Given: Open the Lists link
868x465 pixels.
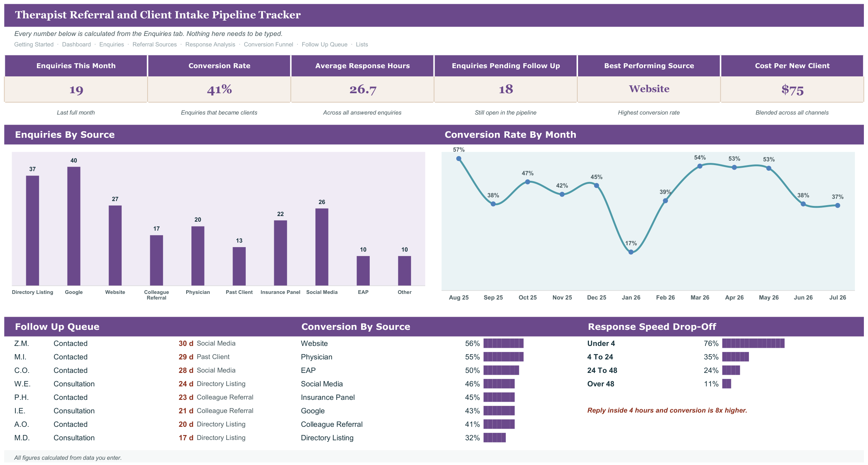Looking at the screenshot, I should click(362, 45).
